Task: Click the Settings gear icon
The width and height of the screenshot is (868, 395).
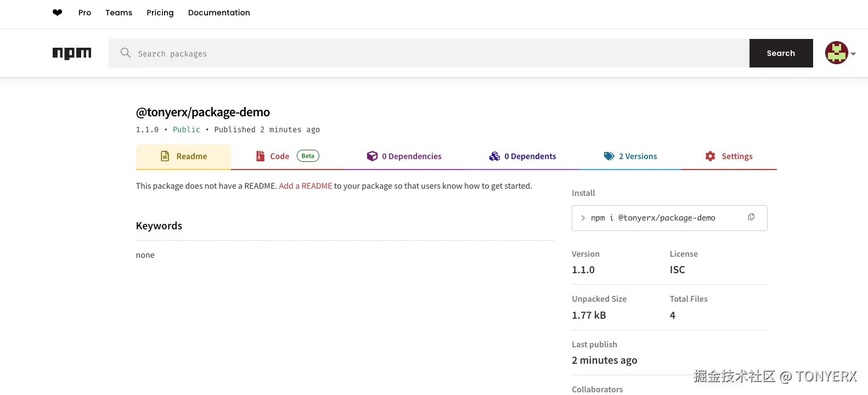Action: (710, 156)
